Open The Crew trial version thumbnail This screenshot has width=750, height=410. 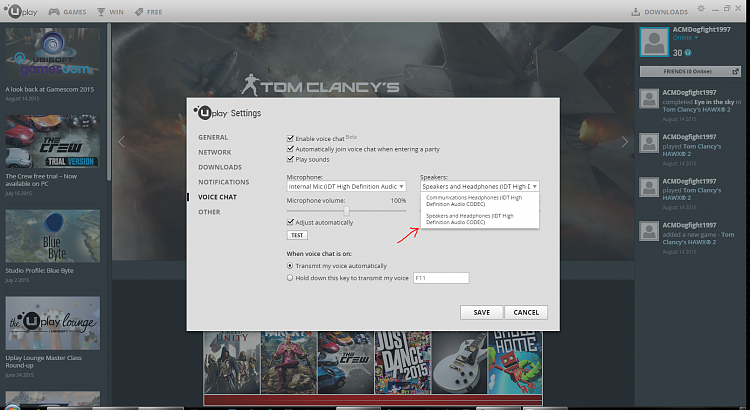point(53,141)
